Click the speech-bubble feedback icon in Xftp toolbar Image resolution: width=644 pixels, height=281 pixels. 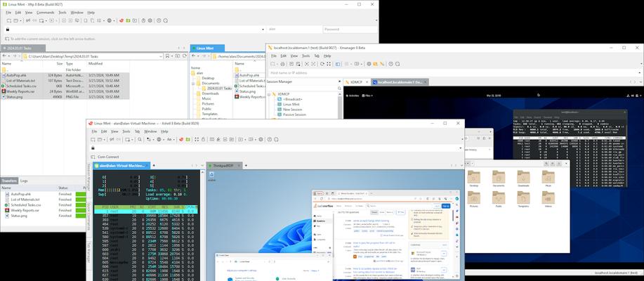tap(166, 20)
